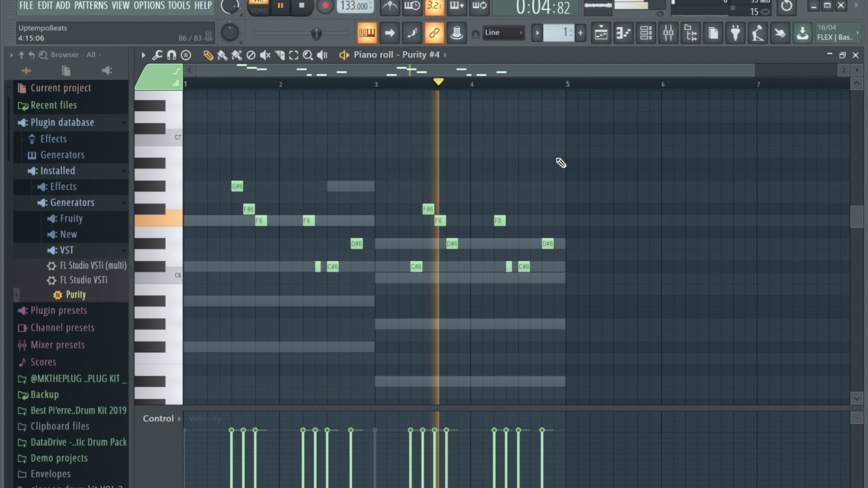
Task: Click the orange playhead marker on timeline
Action: pyautogui.click(x=438, y=81)
